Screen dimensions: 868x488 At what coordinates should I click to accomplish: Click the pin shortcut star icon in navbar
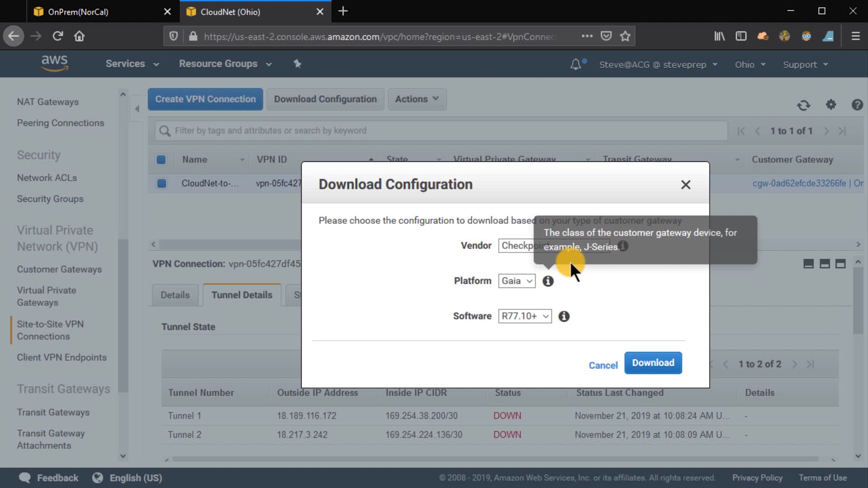point(297,64)
